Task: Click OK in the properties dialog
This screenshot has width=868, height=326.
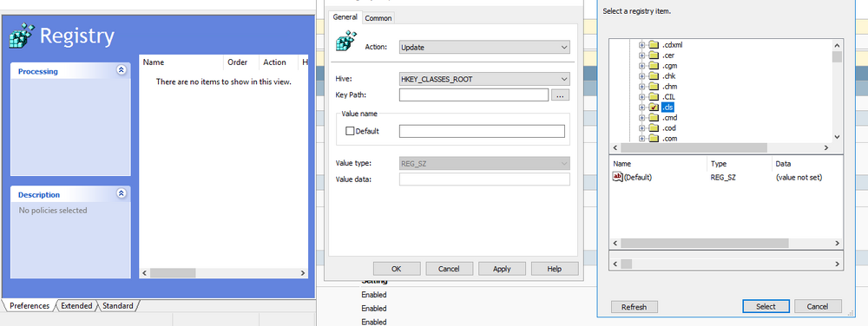Action: click(x=397, y=269)
